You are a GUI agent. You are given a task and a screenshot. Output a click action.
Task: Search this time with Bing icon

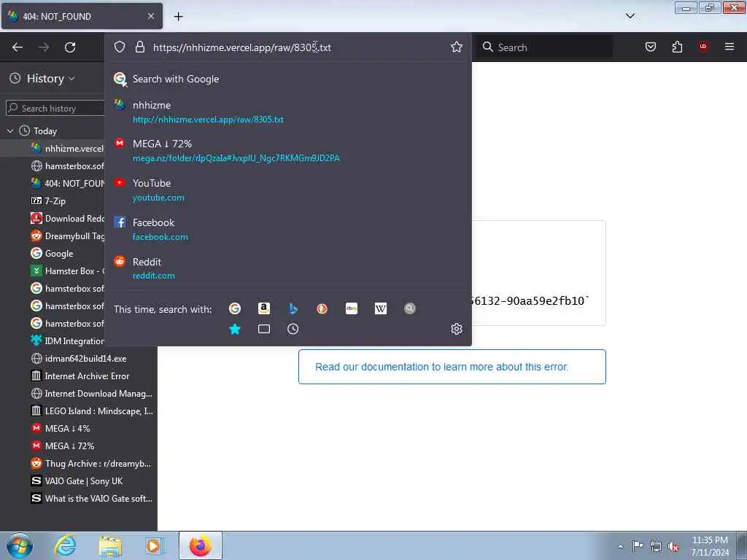pos(293,308)
